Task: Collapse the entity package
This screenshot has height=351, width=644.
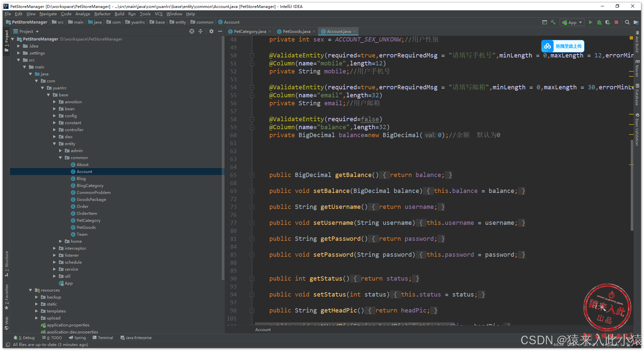Action: pyautogui.click(x=55, y=144)
